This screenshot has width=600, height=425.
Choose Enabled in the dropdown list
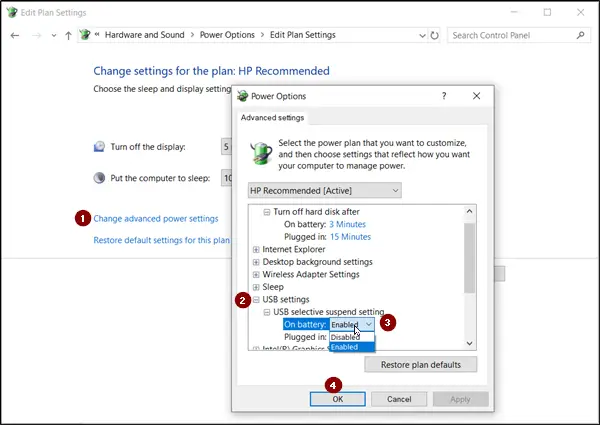[x=352, y=347]
